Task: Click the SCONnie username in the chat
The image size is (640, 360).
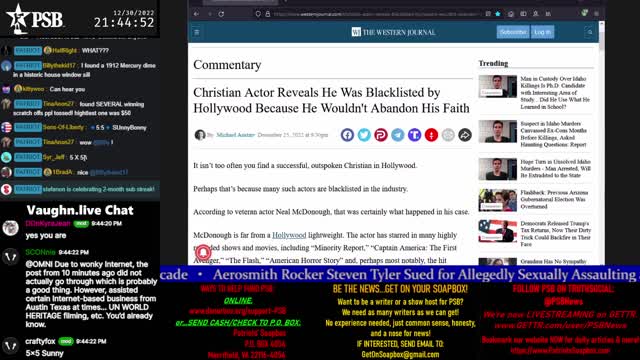Action: [x=40, y=252]
